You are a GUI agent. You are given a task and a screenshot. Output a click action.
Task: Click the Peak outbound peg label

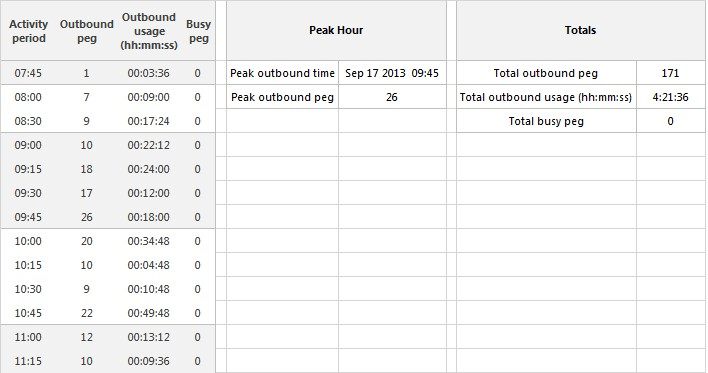[282, 97]
